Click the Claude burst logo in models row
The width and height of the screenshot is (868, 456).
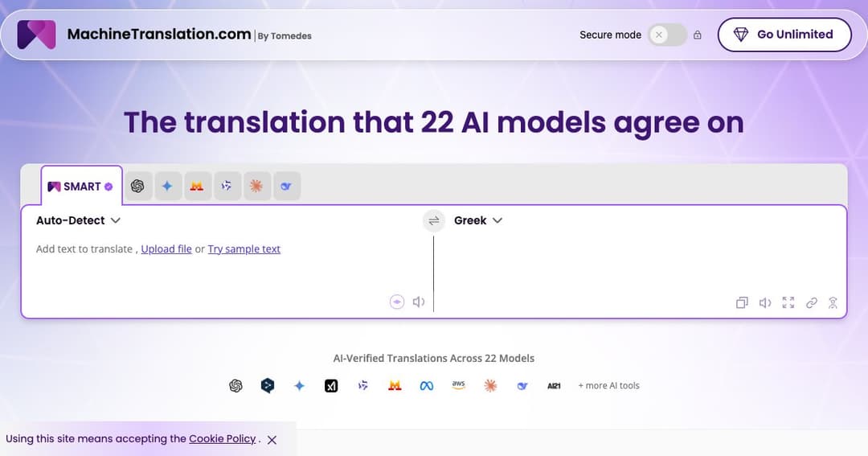click(490, 386)
